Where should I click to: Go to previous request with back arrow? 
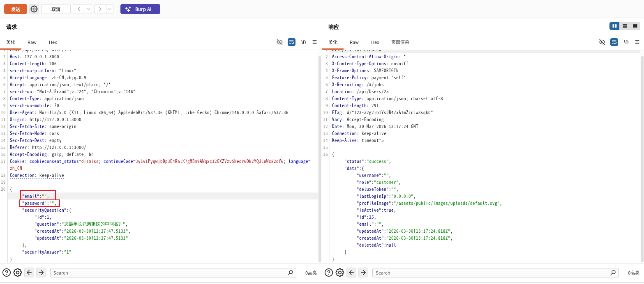tap(79, 9)
